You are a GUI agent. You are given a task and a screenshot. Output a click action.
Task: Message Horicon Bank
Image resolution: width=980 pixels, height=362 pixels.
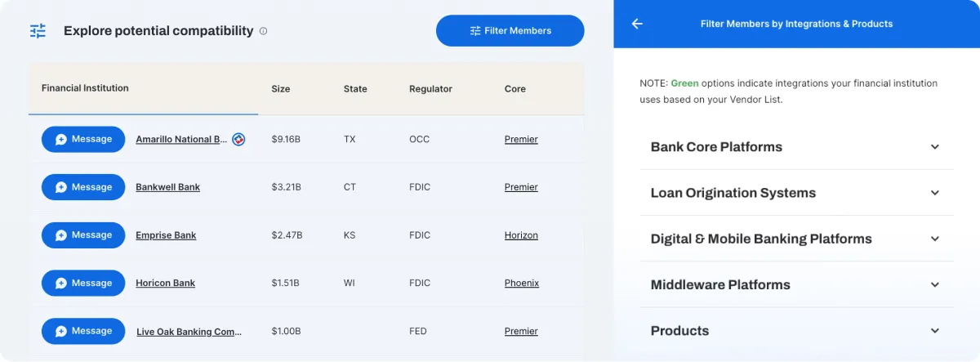point(83,284)
